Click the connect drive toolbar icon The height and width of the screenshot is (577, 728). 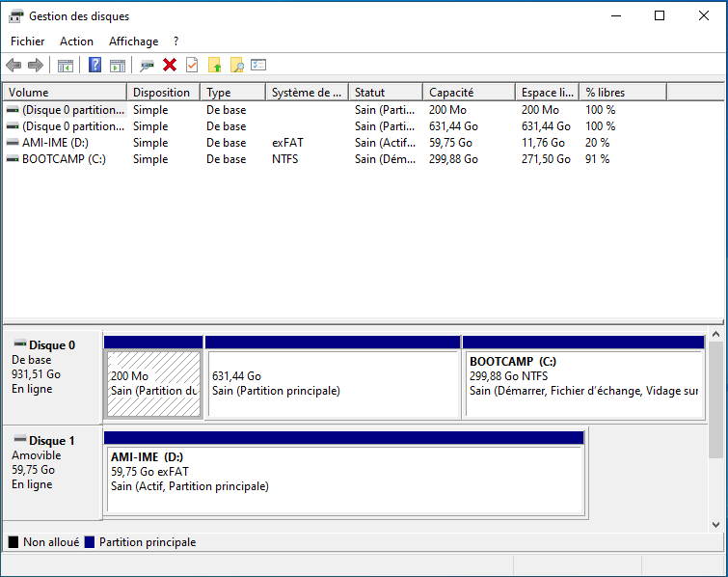click(147, 65)
